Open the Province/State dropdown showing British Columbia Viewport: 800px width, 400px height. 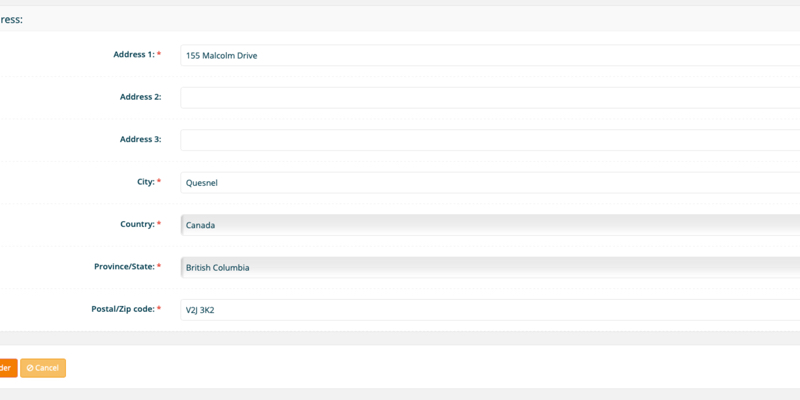click(x=490, y=267)
